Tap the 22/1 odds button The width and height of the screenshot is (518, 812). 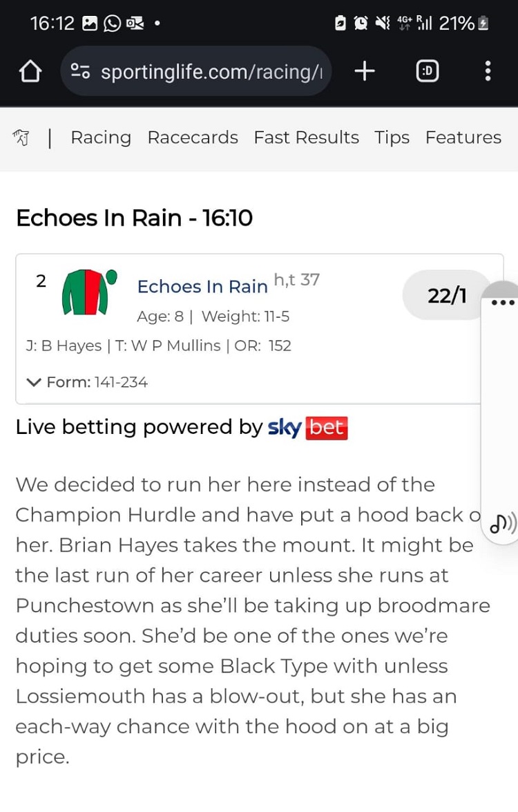pos(446,295)
